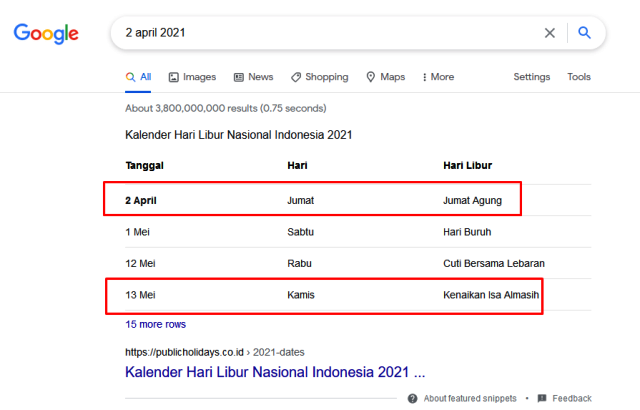Go to the Shopping tab
Image resolution: width=640 pixels, height=410 pixels.
(x=320, y=77)
